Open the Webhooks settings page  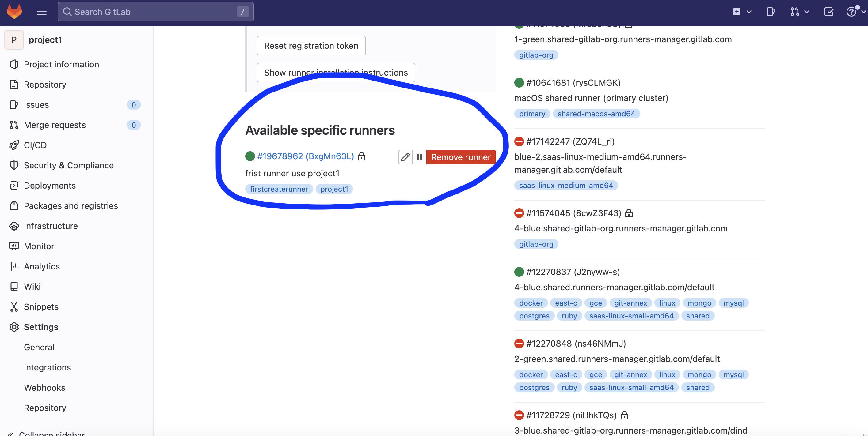point(44,388)
